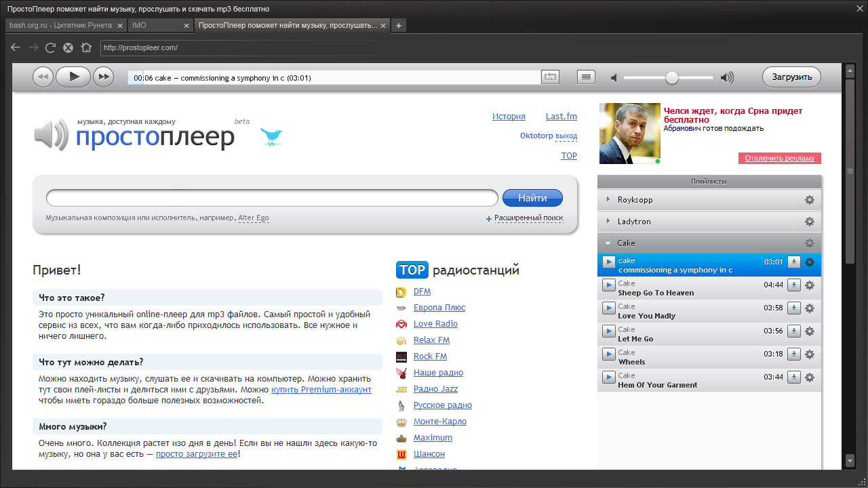
Task: Open the Last.fm link
Action: click(x=561, y=117)
